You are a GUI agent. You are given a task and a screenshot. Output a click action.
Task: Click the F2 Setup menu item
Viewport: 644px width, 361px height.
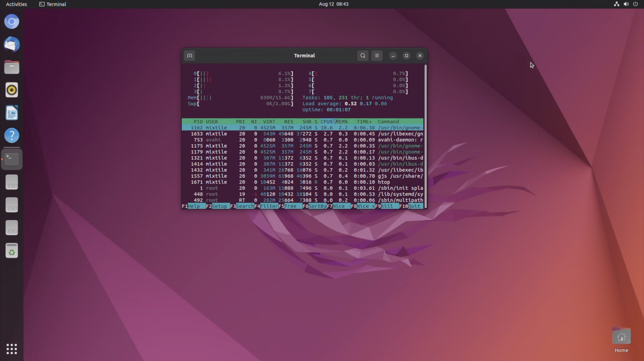(219, 206)
